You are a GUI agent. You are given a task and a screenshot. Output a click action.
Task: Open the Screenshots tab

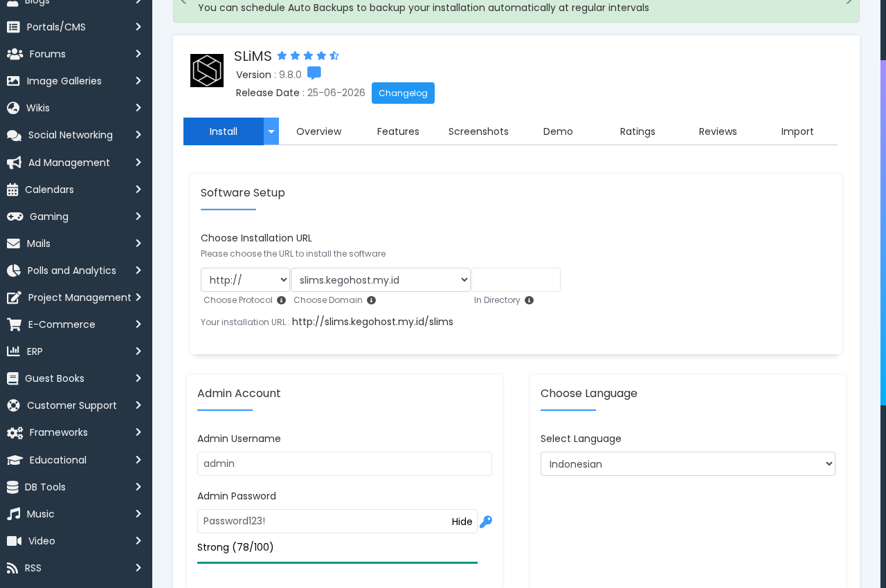tap(478, 131)
